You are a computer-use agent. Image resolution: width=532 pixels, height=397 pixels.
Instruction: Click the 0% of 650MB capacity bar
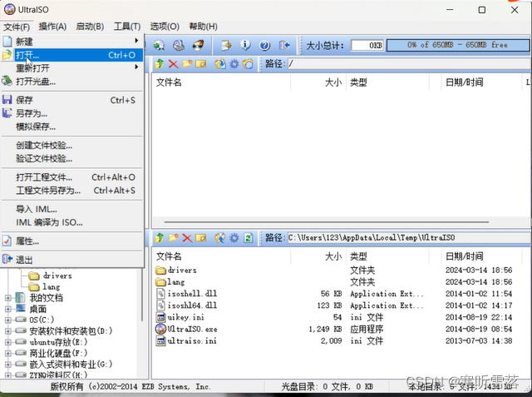[x=458, y=45]
